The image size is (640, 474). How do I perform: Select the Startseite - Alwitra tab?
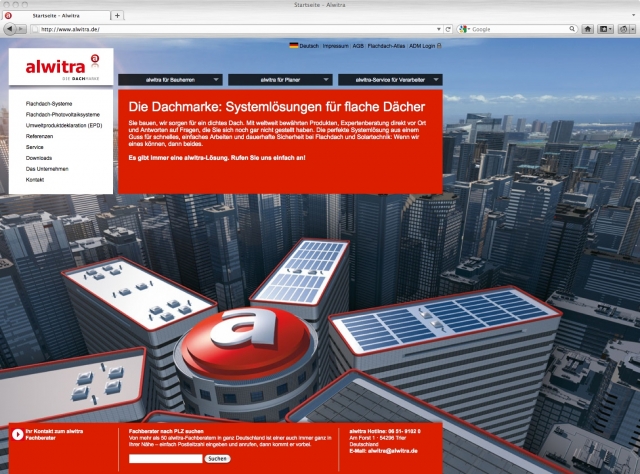coord(56,16)
